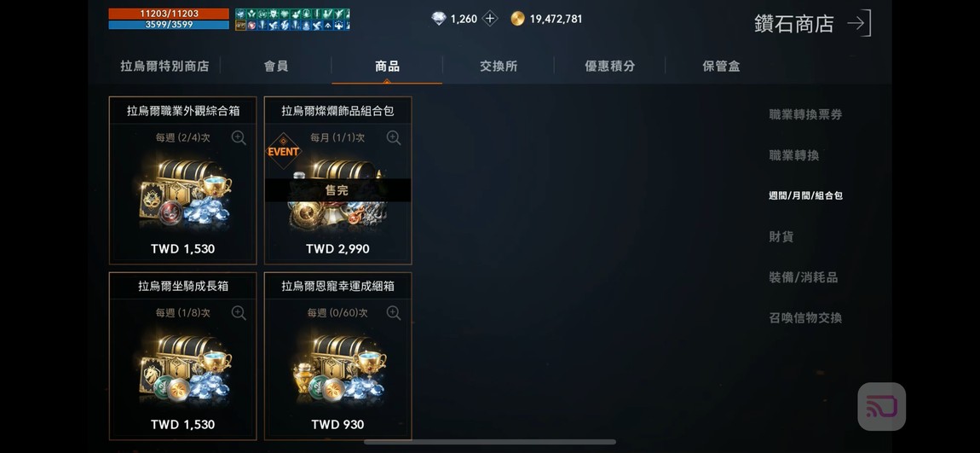
Task: Tap the purple screen cast icon
Action: click(x=881, y=407)
